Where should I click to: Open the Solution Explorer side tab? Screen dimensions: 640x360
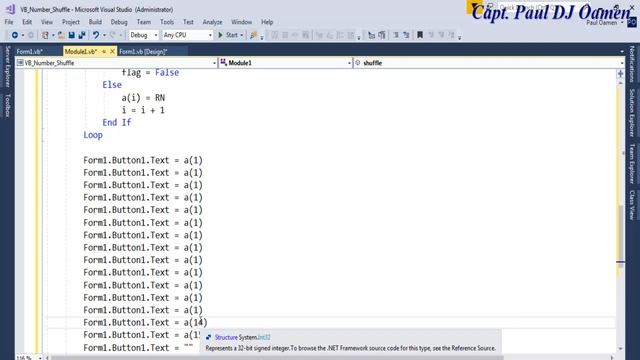tap(632, 113)
